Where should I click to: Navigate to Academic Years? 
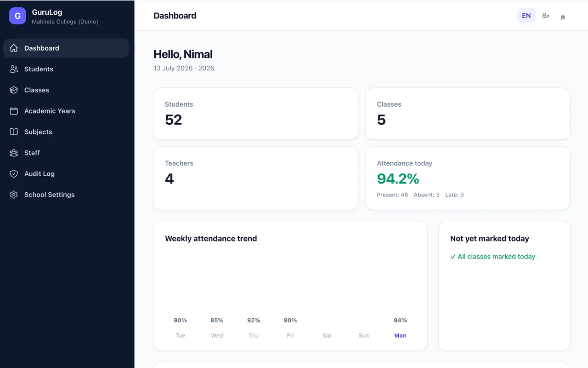[66, 111]
